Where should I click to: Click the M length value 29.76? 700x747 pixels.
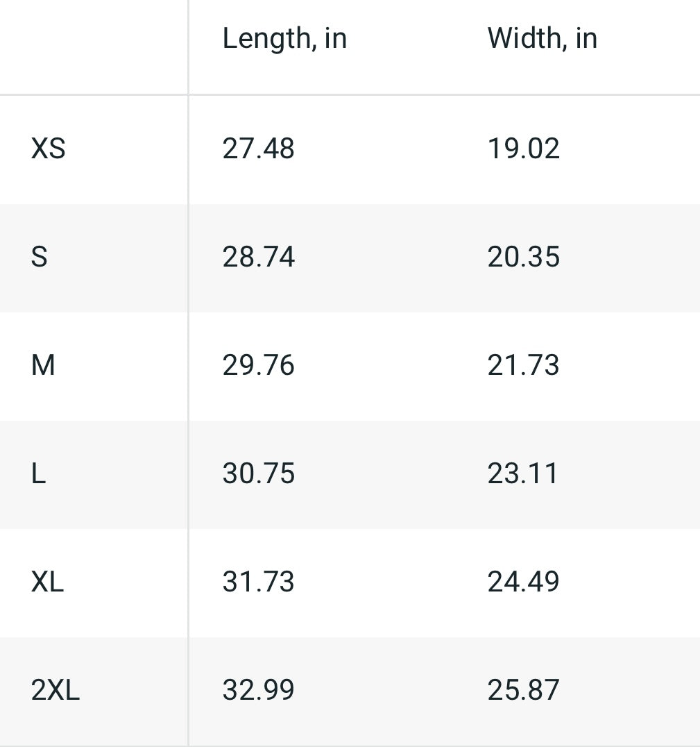[x=259, y=365]
